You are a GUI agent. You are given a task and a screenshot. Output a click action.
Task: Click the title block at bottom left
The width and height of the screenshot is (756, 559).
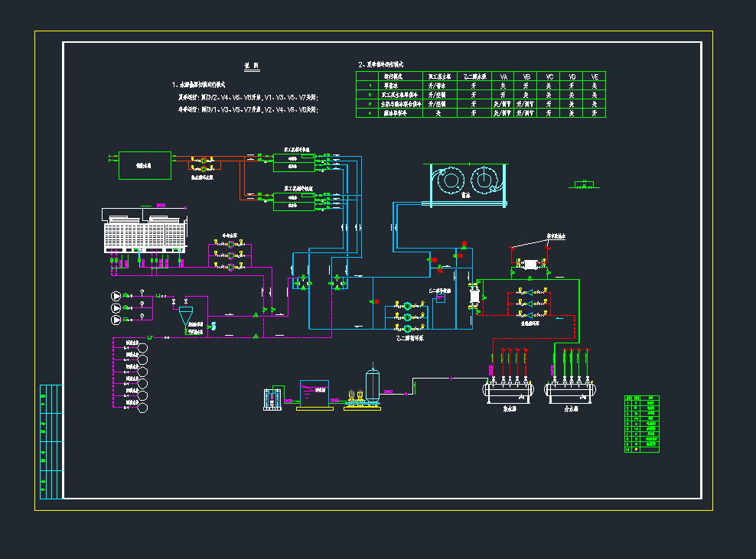50,440
